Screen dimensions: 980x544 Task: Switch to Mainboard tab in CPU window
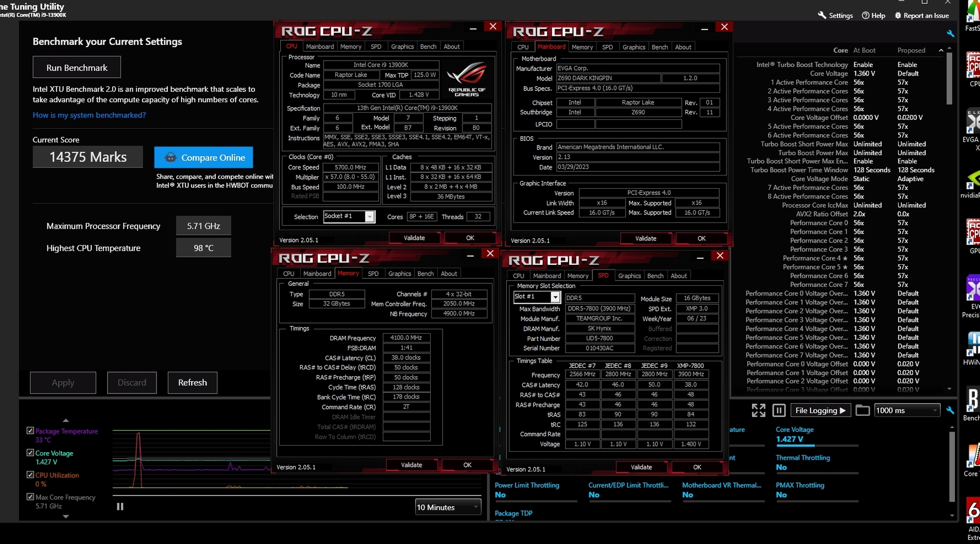(320, 46)
